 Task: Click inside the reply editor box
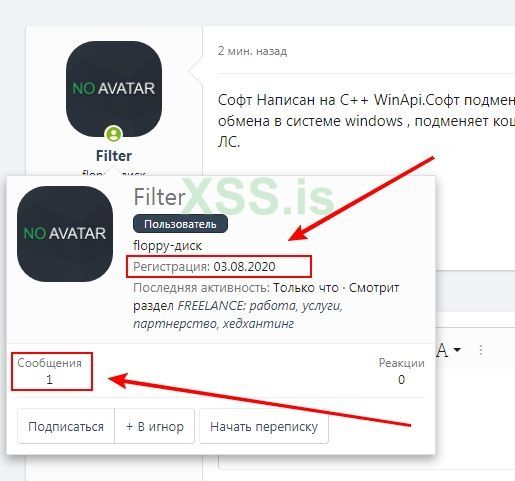473,417
